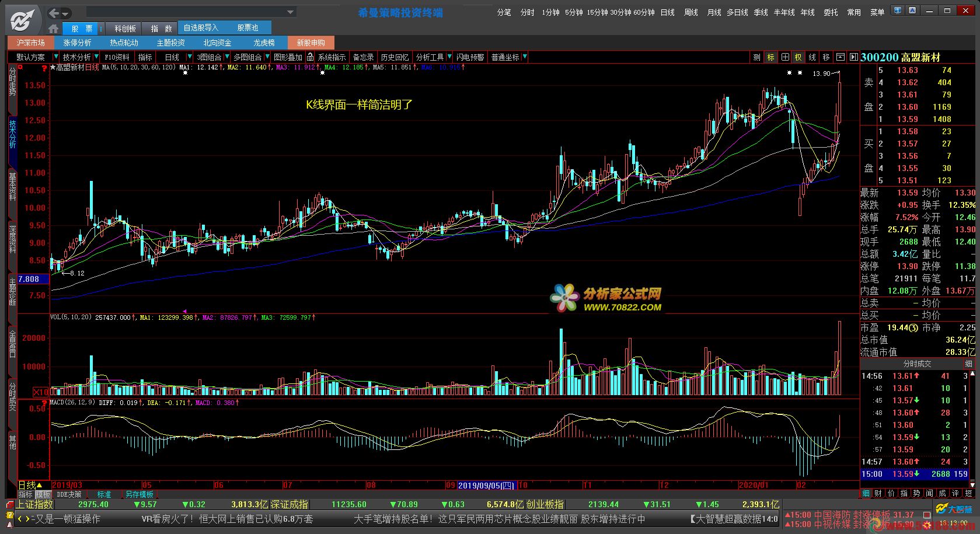Open the 委托 menu
980x534 pixels.
pos(831,12)
